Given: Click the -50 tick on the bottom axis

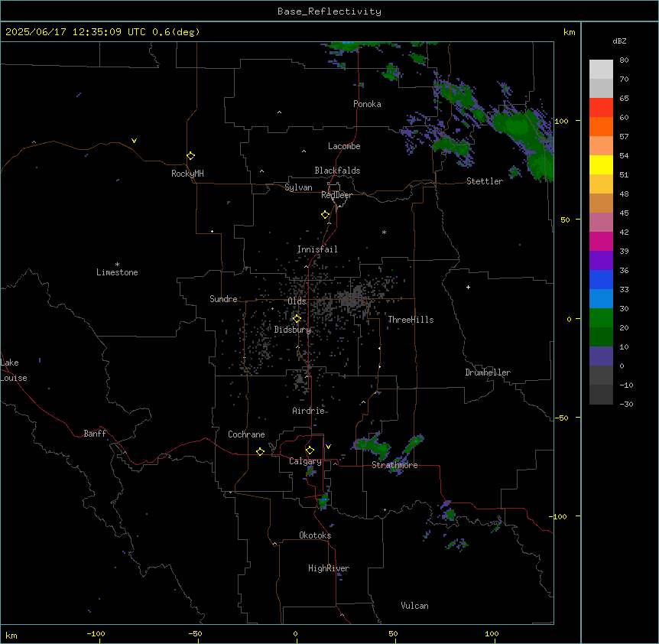Looking at the screenshot, I should point(195,633).
